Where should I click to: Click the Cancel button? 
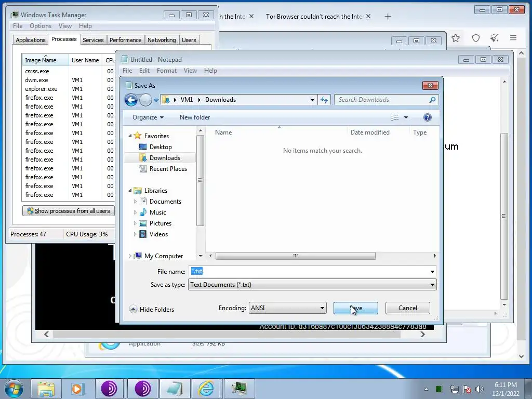[x=407, y=308]
